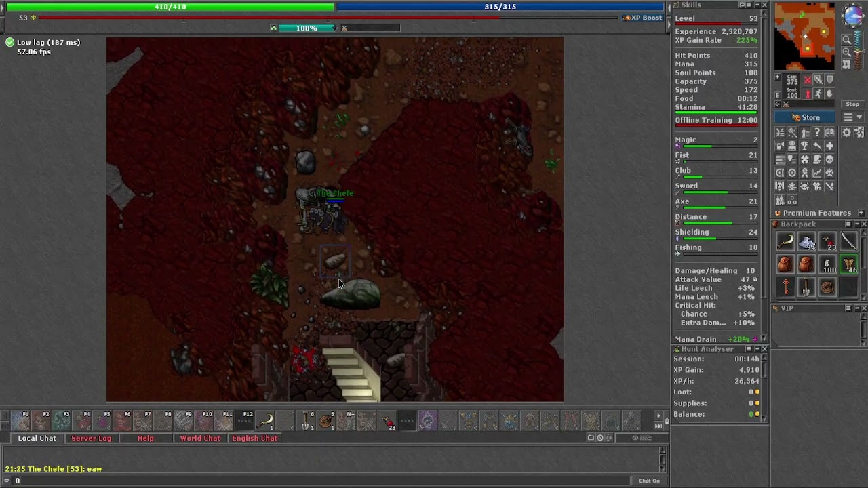Open the question-mark help button
The height and width of the screenshot is (488, 868).
click(817, 133)
